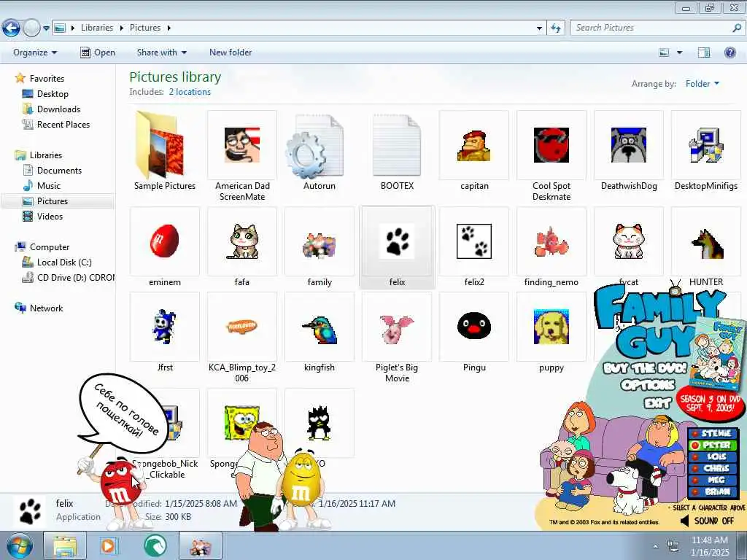Refresh the Pictures location
This screenshot has height=560, width=747.
coord(555,28)
